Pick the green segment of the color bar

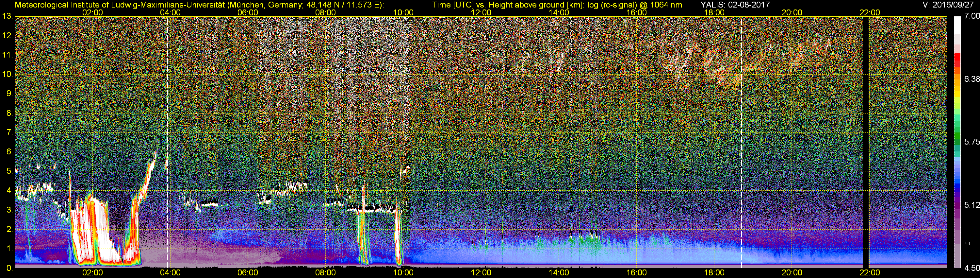[x=957, y=137]
